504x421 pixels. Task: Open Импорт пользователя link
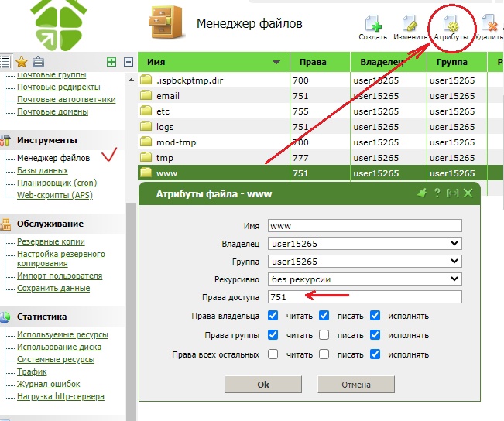[x=60, y=276]
